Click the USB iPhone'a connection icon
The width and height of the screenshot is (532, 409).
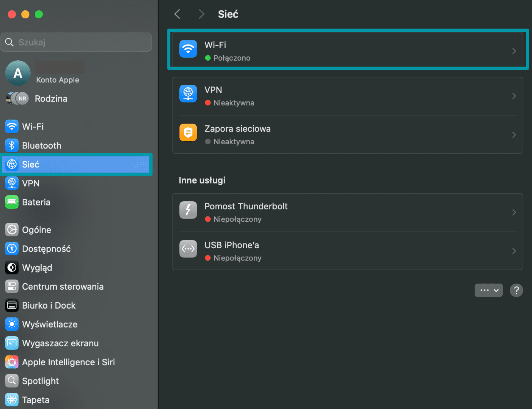188,249
